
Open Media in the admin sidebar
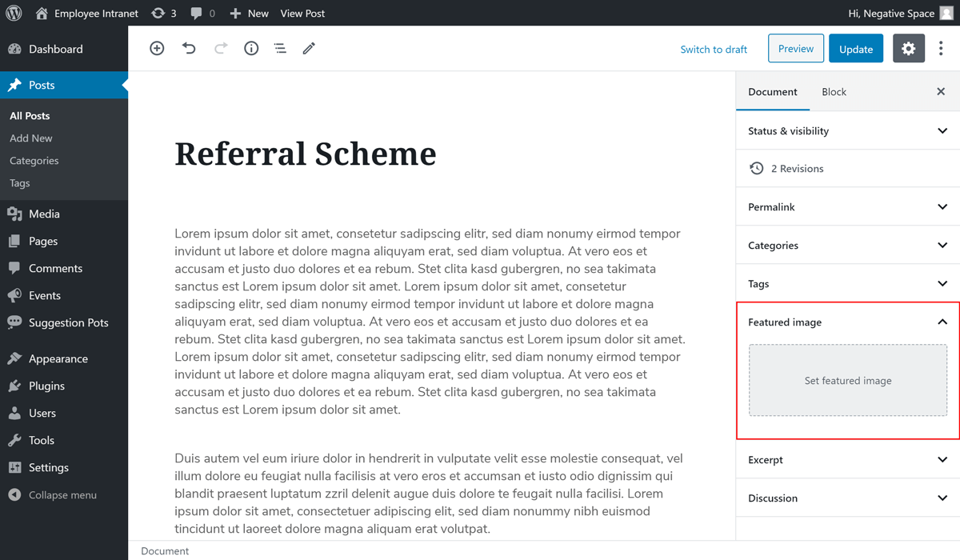click(44, 214)
